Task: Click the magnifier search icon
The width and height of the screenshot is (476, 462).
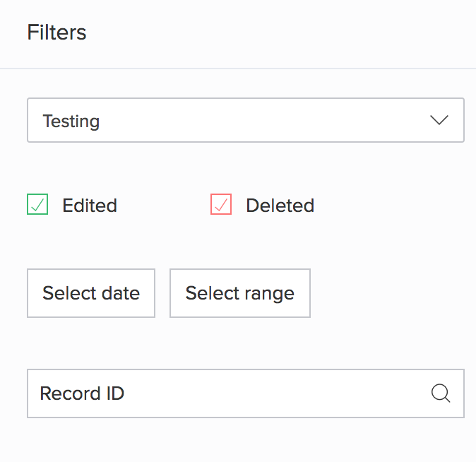Action: point(440,393)
